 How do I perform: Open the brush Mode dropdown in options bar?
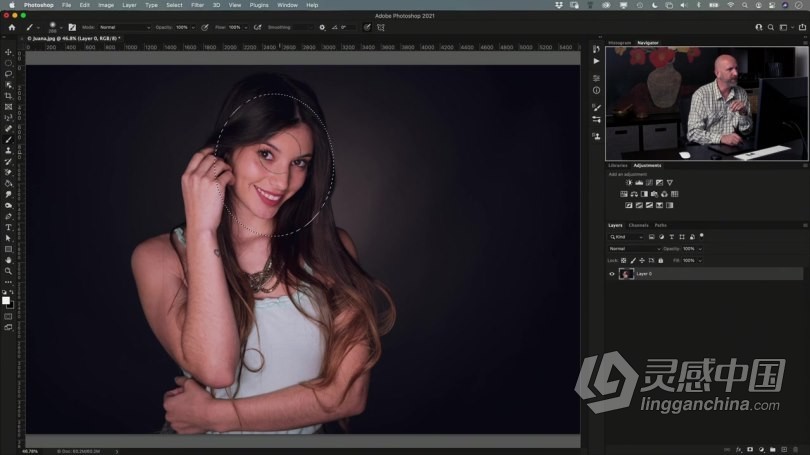coord(125,27)
